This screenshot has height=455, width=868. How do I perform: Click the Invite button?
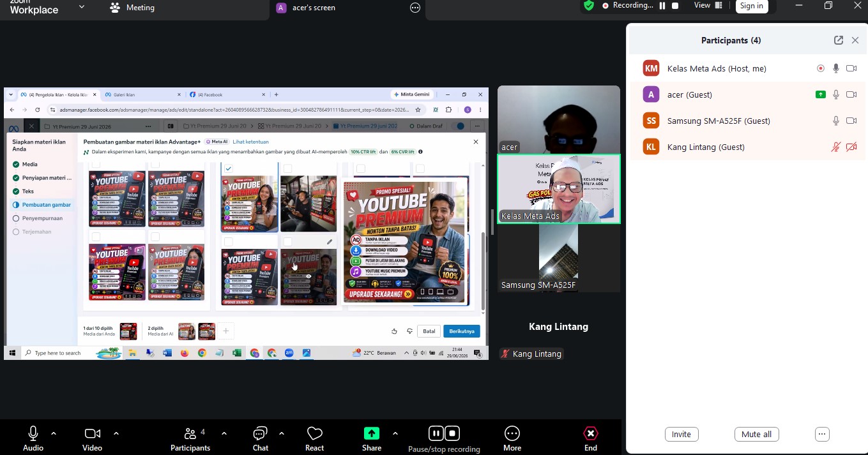[681, 434]
